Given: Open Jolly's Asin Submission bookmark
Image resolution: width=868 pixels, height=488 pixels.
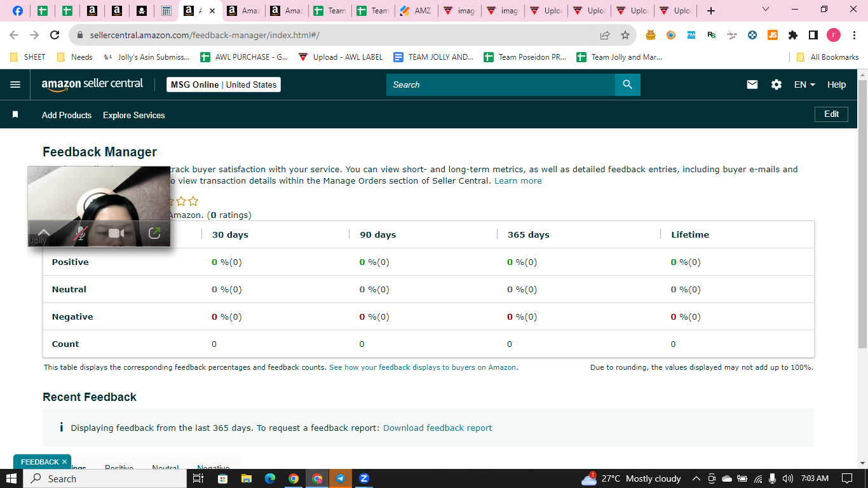Looking at the screenshot, I should tap(146, 57).
